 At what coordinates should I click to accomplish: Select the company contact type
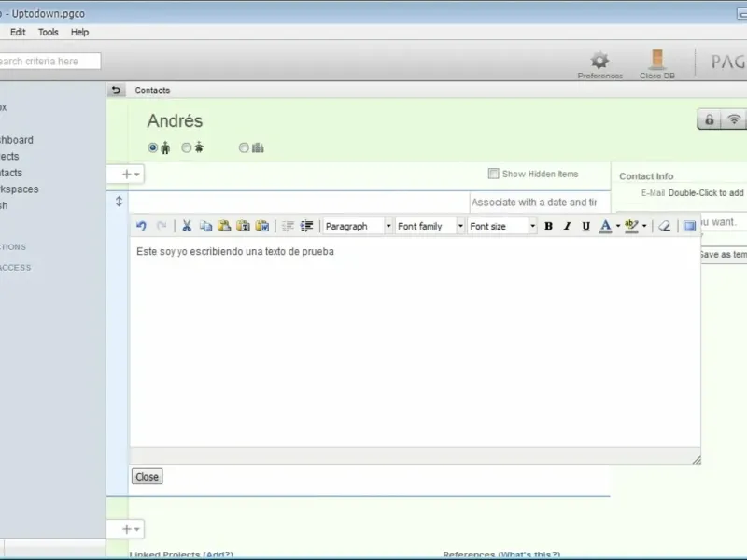[x=244, y=147]
